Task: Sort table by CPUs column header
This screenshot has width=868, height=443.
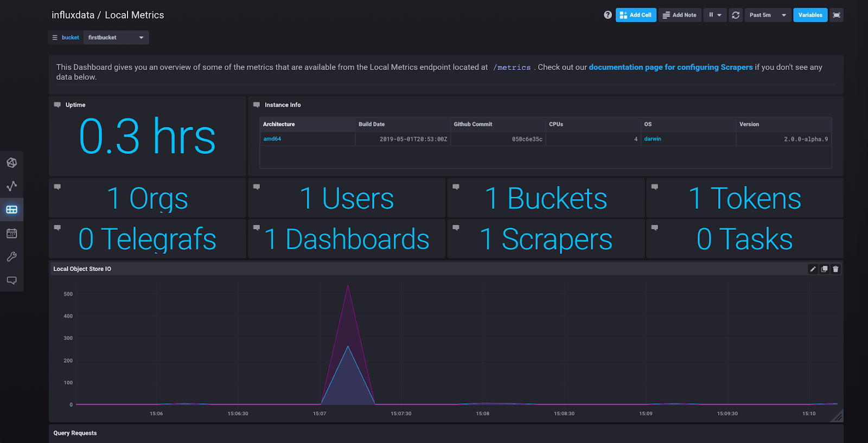Action: (x=593, y=124)
